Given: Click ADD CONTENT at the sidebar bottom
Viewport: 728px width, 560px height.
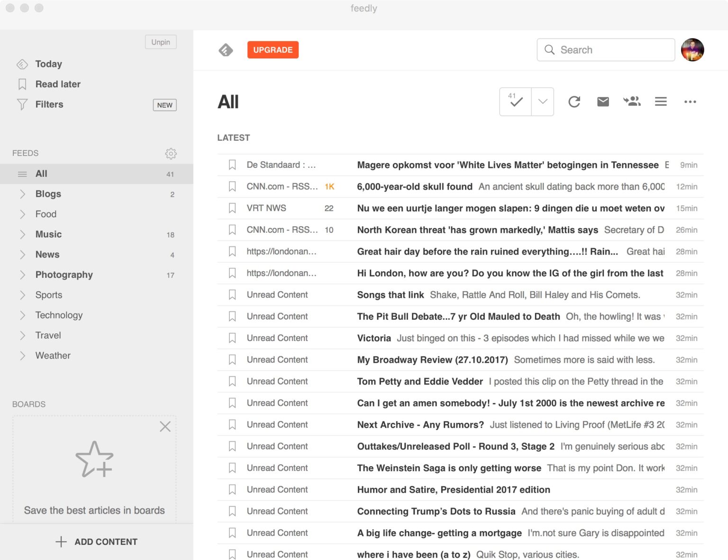Looking at the screenshot, I should click(x=97, y=542).
